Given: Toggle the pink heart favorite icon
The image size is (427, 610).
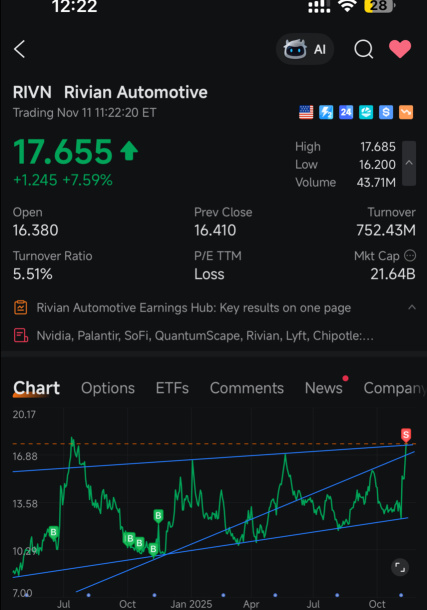Looking at the screenshot, I should coord(400,49).
